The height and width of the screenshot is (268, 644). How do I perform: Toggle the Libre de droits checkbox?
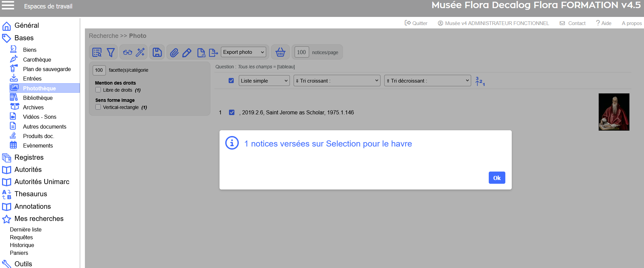98,90
